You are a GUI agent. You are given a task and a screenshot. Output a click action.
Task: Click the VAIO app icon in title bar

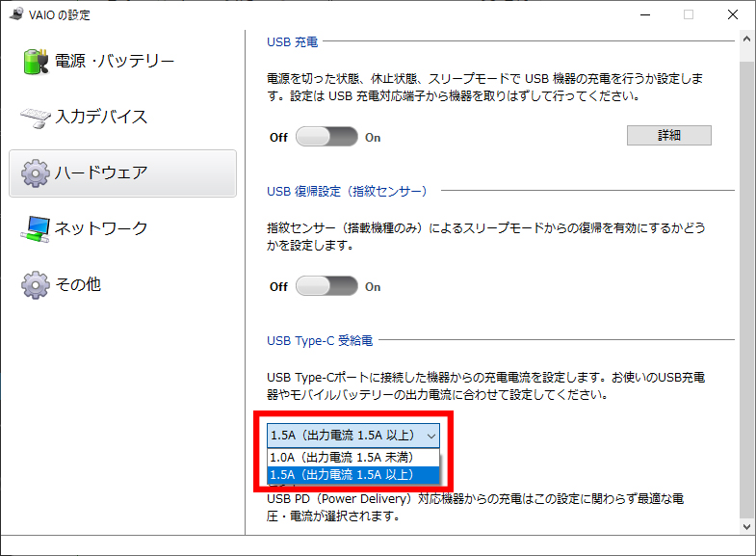[16, 14]
